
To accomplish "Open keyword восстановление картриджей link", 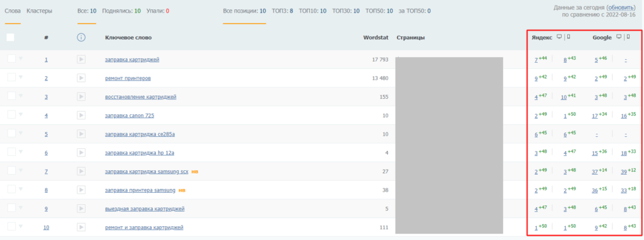I will click(x=140, y=97).
